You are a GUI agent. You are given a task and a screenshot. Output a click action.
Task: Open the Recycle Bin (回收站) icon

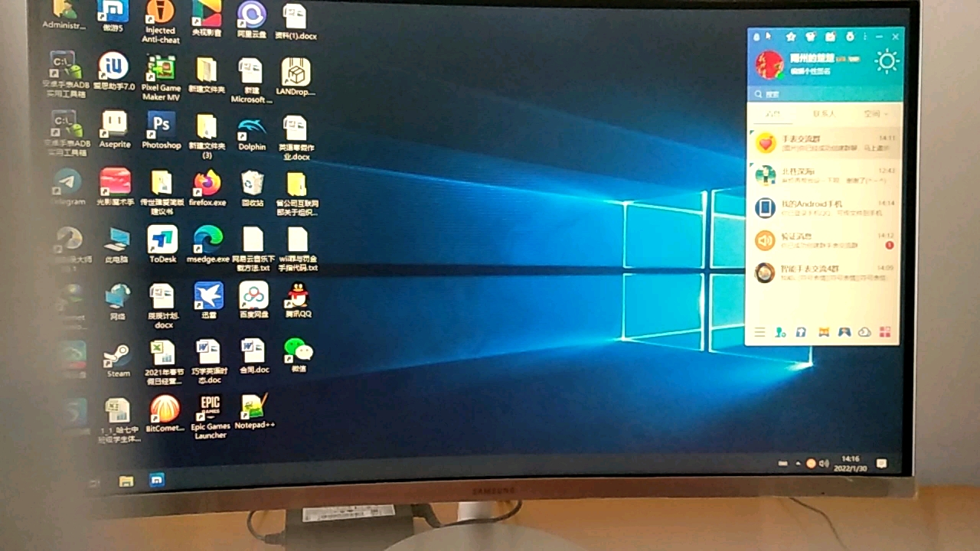[x=253, y=187]
